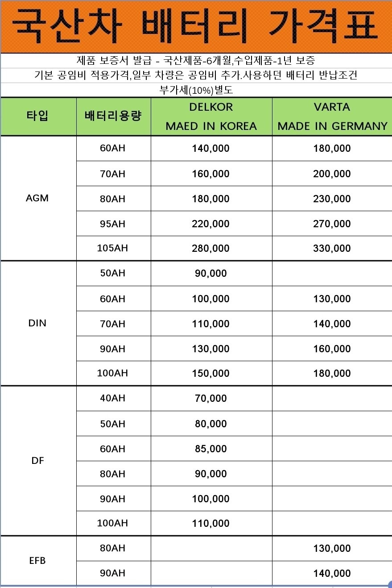Viewport: 392px width, 588px height.
Task: Click the DF type cell
Action: [37, 461]
